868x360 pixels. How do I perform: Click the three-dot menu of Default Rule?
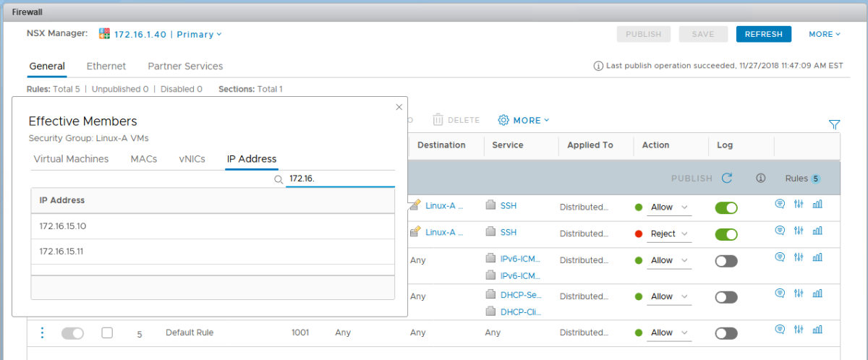pyautogui.click(x=42, y=333)
